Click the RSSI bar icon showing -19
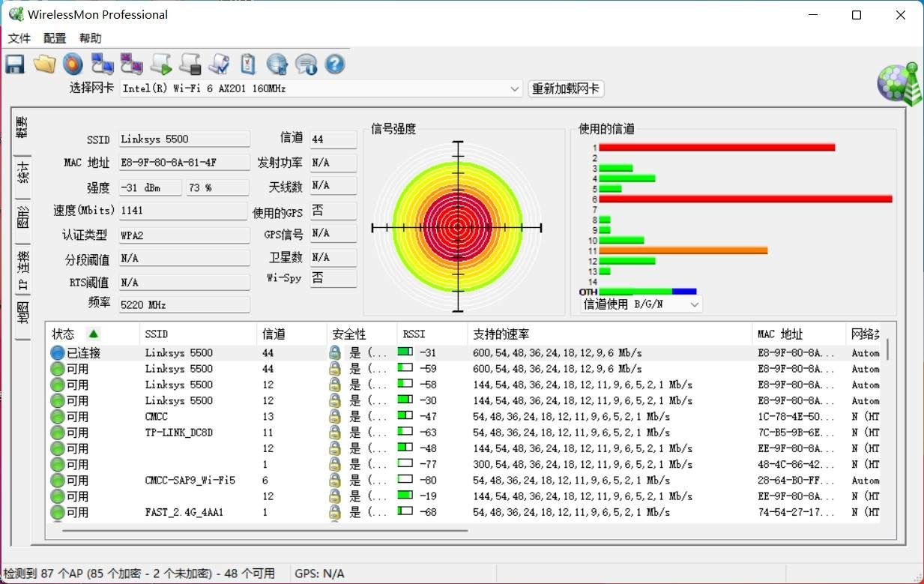The image size is (924, 584). tap(405, 496)
